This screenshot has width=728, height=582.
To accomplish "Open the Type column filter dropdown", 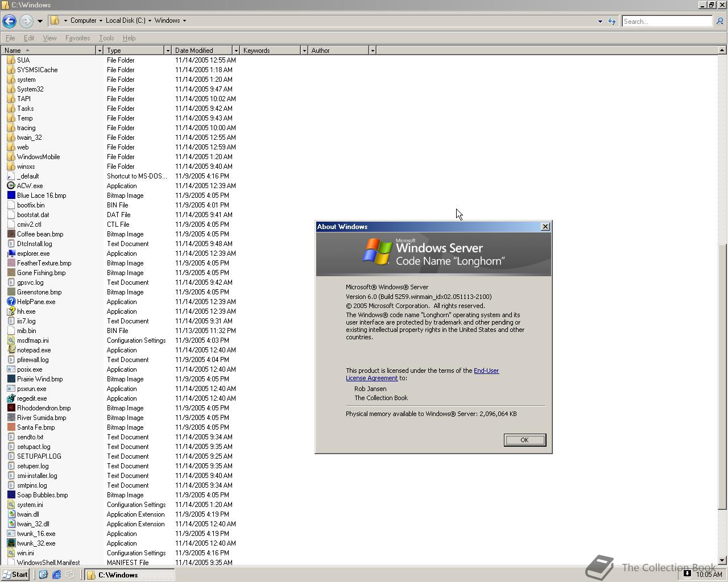I will pos(168,51).
